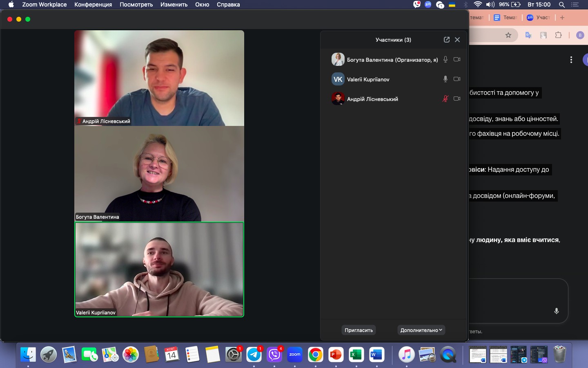Open the Конференция menu
Screen dimensions: 588x368
pyautogui.click(x=93, y=4)
